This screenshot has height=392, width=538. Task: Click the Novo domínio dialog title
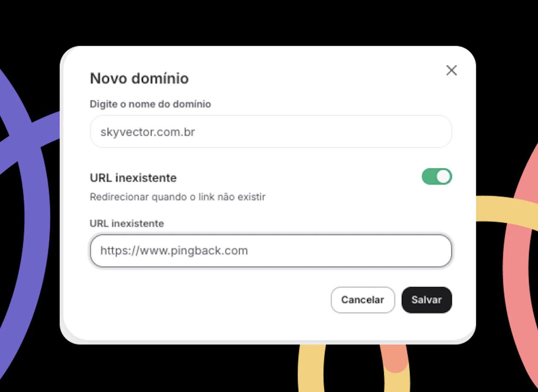pyautogui.click(x=139, y=79)
